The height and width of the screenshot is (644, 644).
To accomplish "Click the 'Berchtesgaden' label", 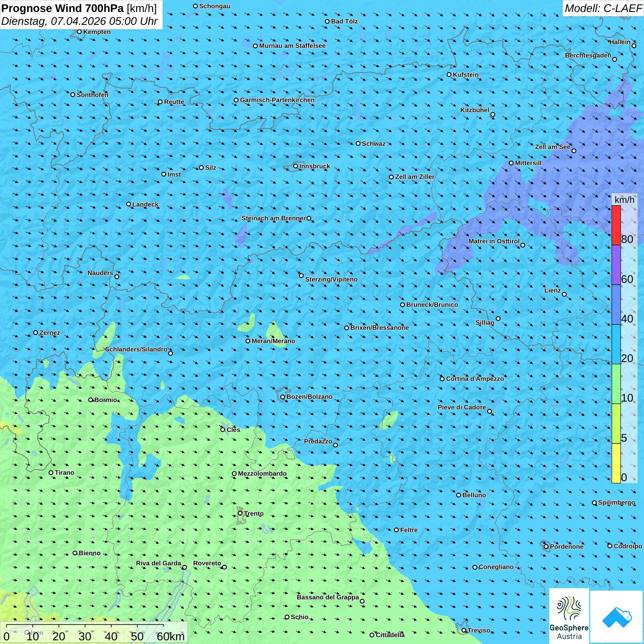I will [588, 55].
